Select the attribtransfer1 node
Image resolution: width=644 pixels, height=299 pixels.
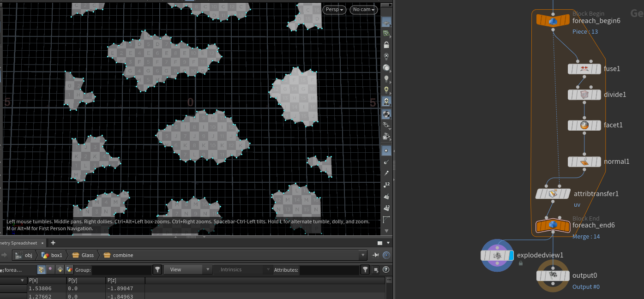tap(553, 194)
